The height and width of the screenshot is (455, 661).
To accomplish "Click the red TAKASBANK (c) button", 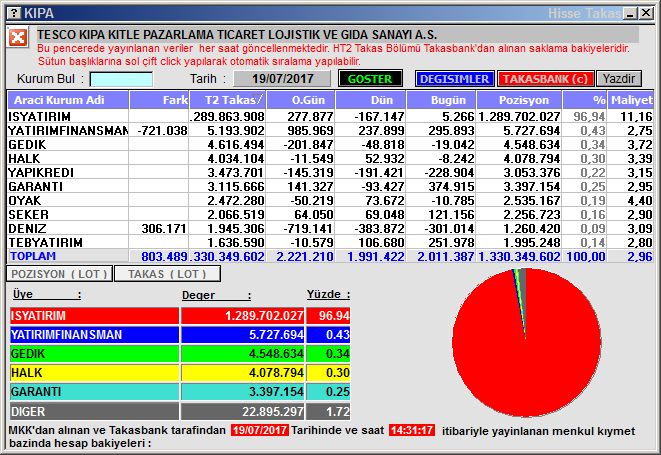I will 545,78.
